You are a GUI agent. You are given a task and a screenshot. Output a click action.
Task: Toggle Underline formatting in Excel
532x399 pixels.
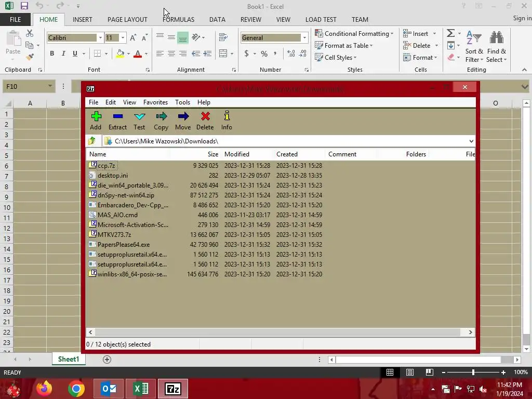click(x=75, y=54)
